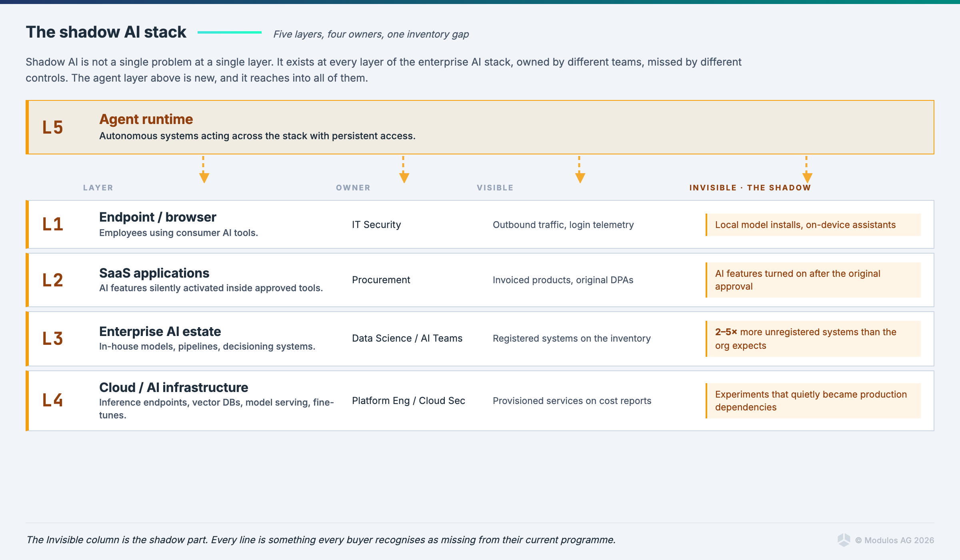Click the L1 layer badge

pyautogui.click(x=53, y=224)
